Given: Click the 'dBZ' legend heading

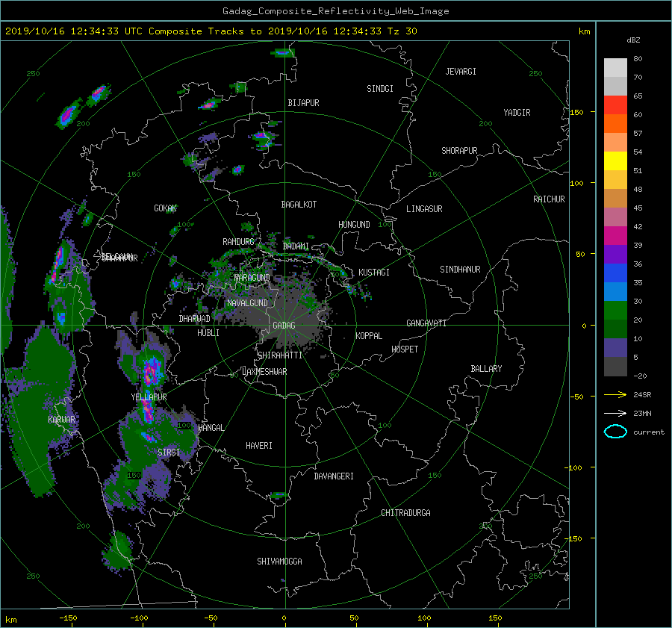Looking at the screenshot, I should click(x=633, y=40).
